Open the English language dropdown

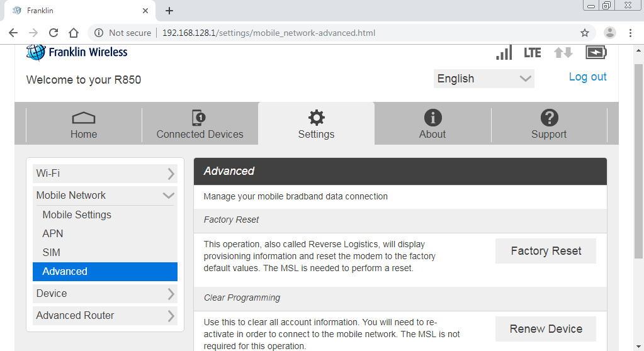pyautogui.click(x=484, y=79)
